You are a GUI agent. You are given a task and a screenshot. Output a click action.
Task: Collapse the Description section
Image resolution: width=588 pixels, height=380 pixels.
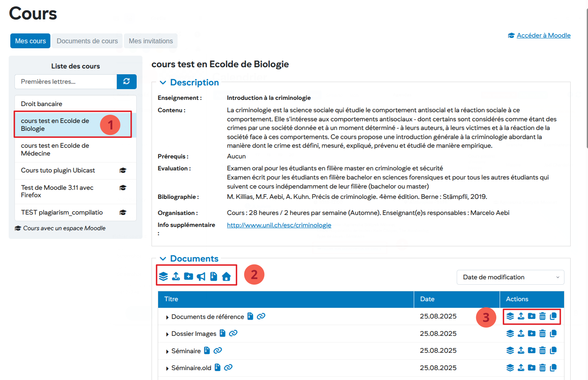[x=163, y=83]
